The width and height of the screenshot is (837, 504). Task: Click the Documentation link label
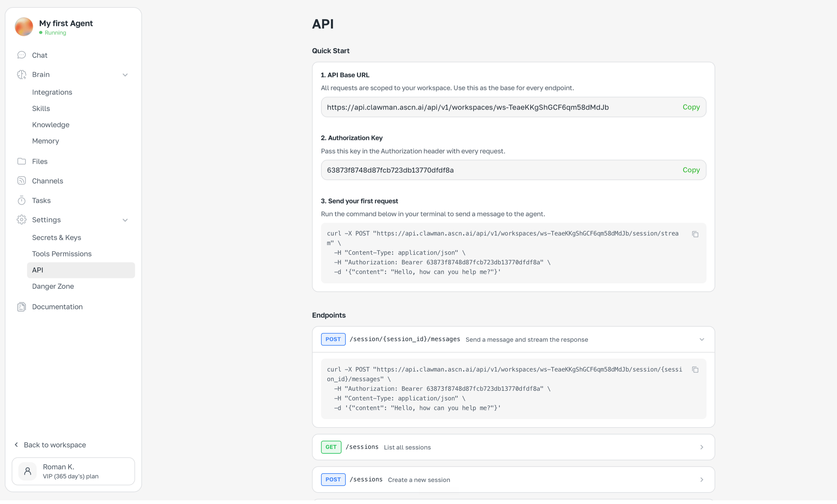click(57, 307)
